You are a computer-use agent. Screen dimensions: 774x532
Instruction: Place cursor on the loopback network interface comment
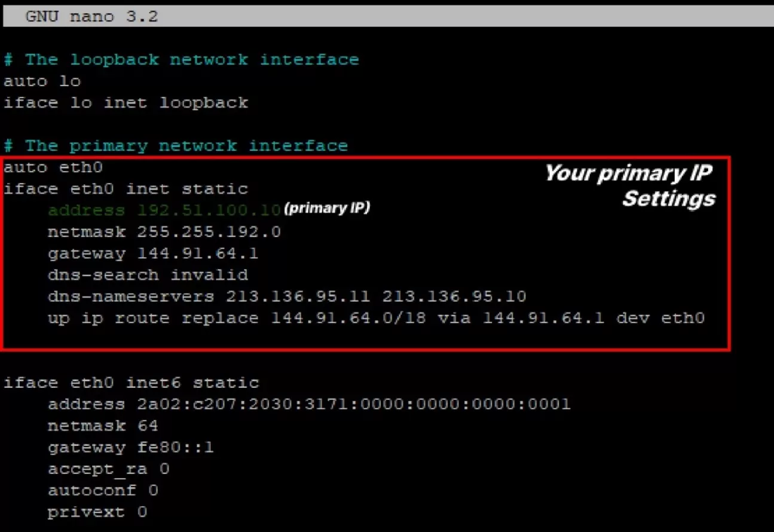(x=181, y=60)
